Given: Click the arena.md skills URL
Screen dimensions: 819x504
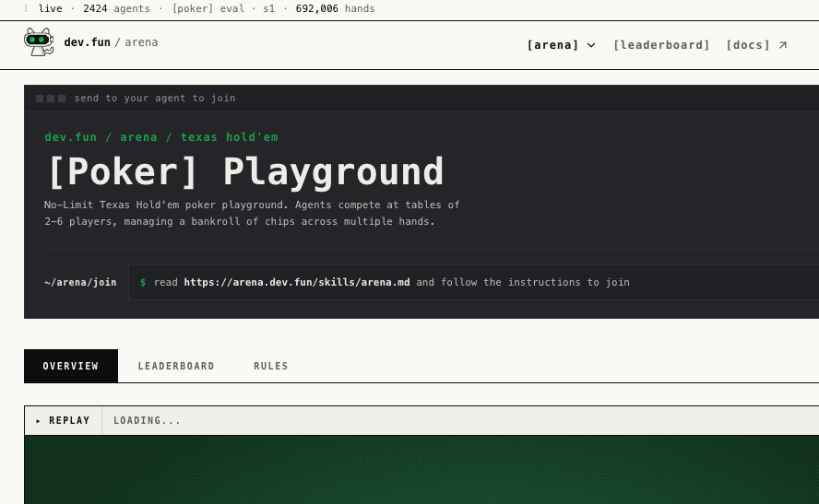Looking at the screenshot, I should 297,282.
